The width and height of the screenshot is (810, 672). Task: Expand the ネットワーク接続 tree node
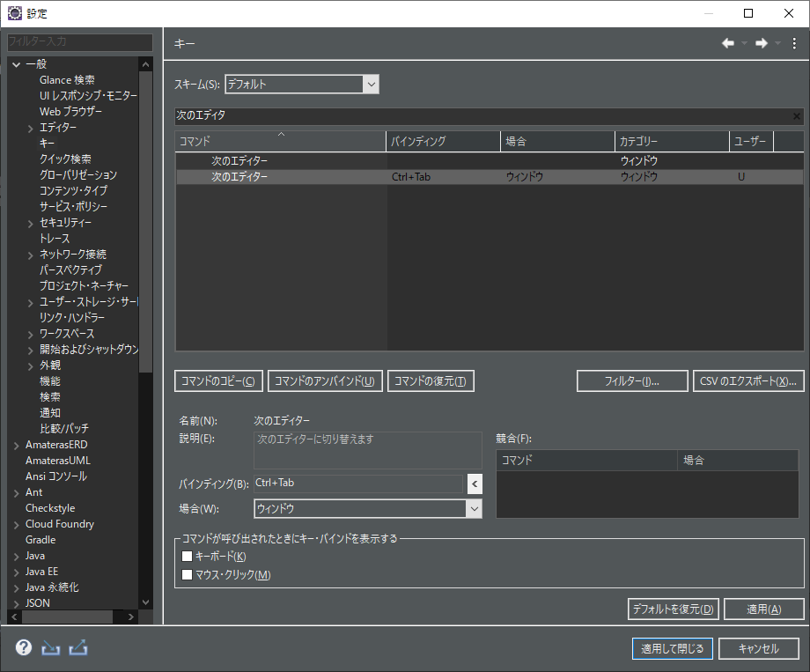click(x=31, y=255)
